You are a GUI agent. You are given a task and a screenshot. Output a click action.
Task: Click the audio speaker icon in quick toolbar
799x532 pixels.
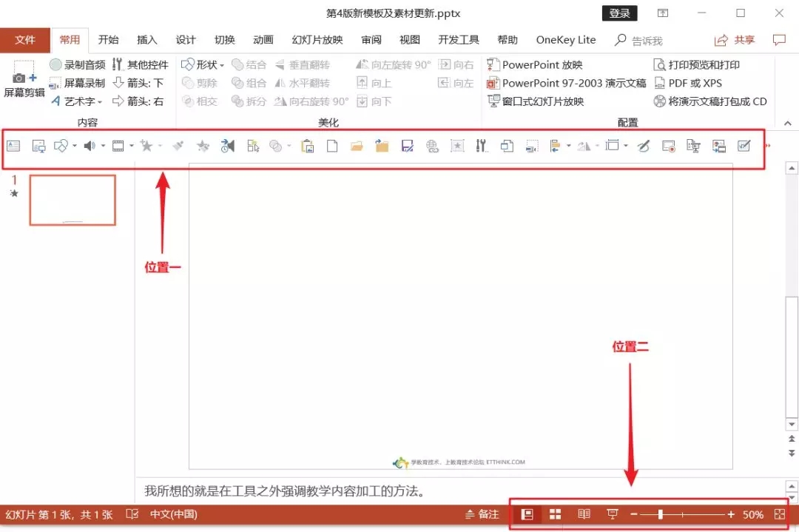88,145
